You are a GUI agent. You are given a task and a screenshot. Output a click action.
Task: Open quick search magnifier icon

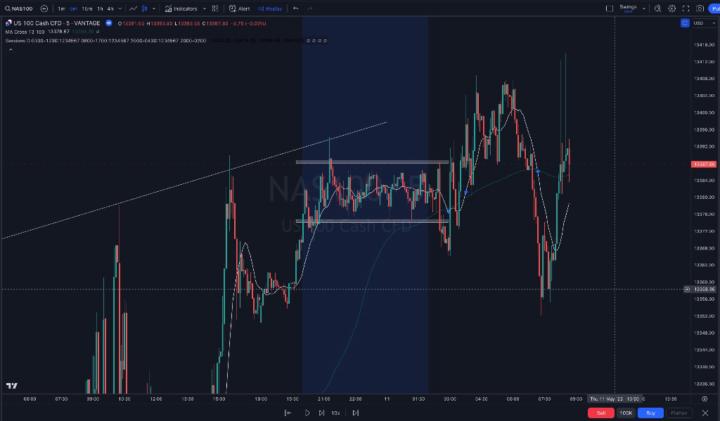[x=658, y=8]
